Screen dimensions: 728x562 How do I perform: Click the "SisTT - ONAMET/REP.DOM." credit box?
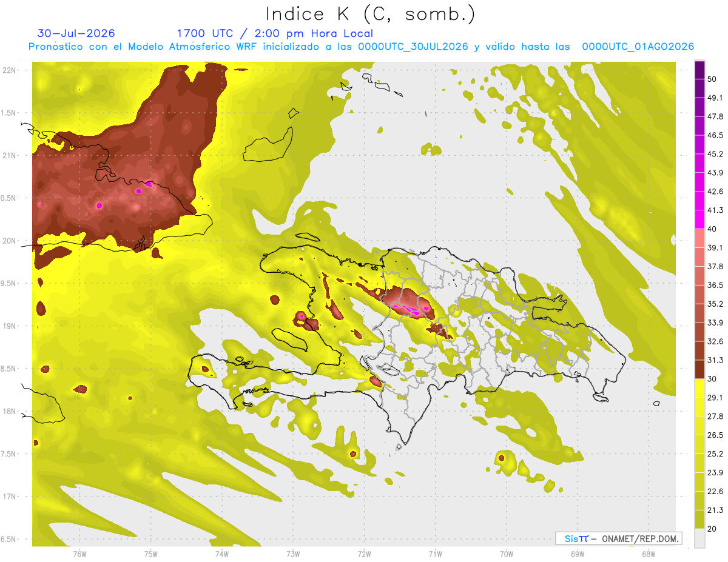(619, 538)
